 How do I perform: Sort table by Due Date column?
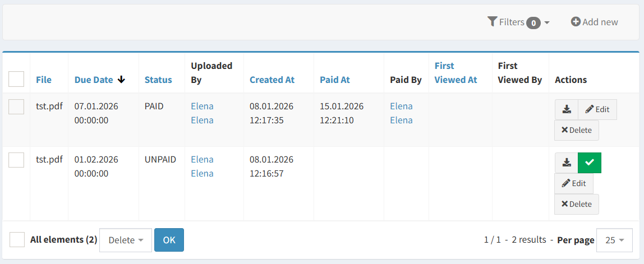pyautogui.click(x=94, y=80)
